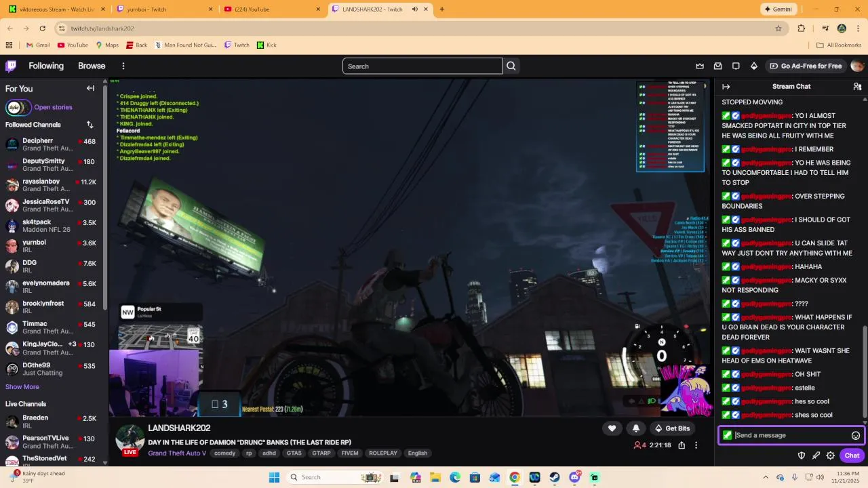Image resolution: width=868 pixels, height=488 pixels.
Task: Open the chat shield mod icon
Action: [802, 455]
